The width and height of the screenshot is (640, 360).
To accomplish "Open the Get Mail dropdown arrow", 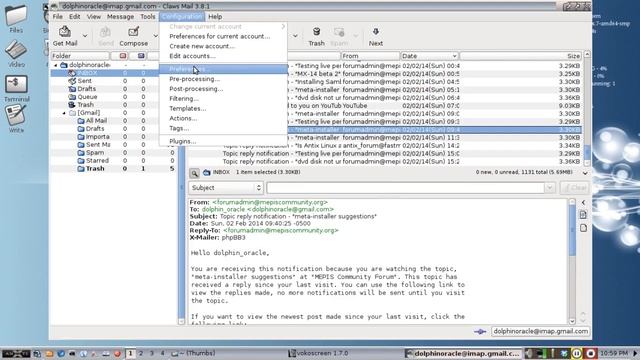I will [85, 36].
